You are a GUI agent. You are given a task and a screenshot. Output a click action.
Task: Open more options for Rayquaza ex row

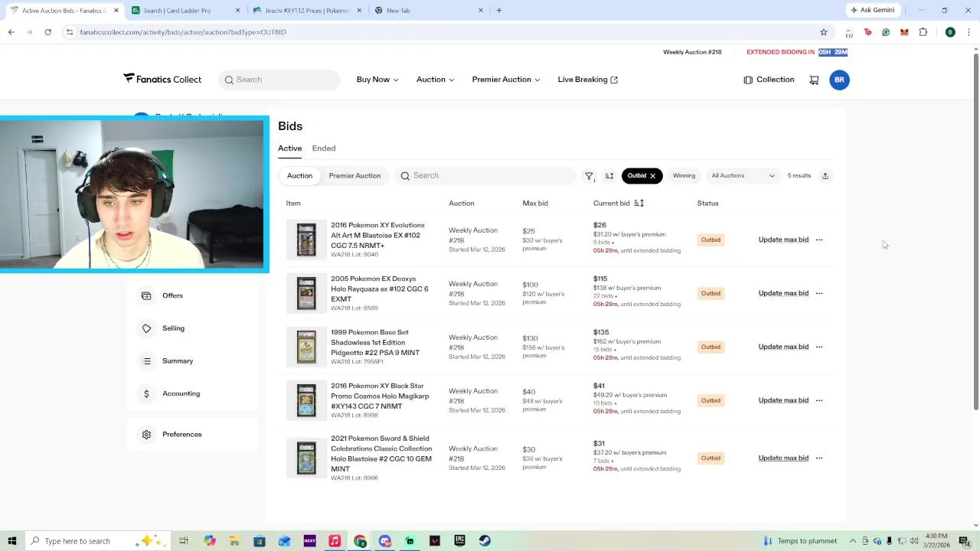pyautogui.click(x=819, y=293)
